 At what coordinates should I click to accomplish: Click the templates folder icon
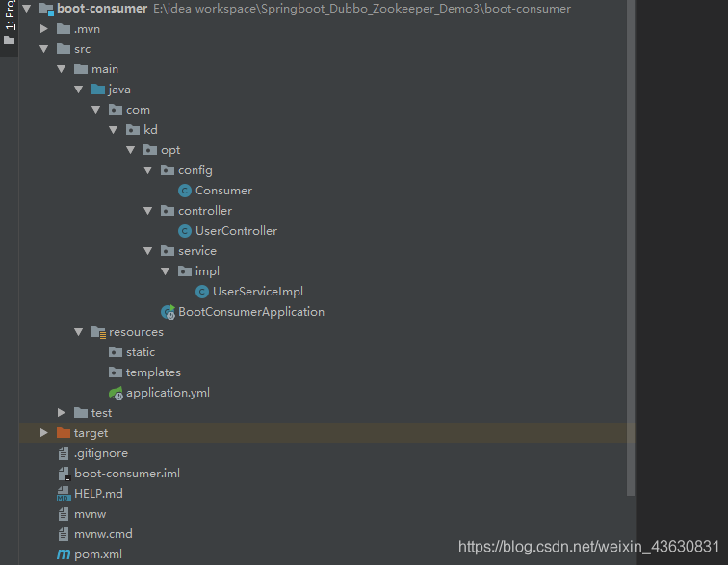pyautogui.click(x=116, y=372)
